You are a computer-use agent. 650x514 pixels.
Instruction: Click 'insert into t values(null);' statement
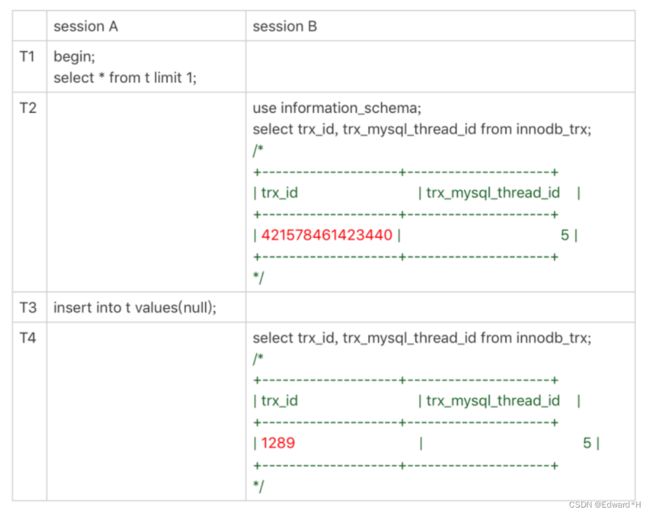135,308
